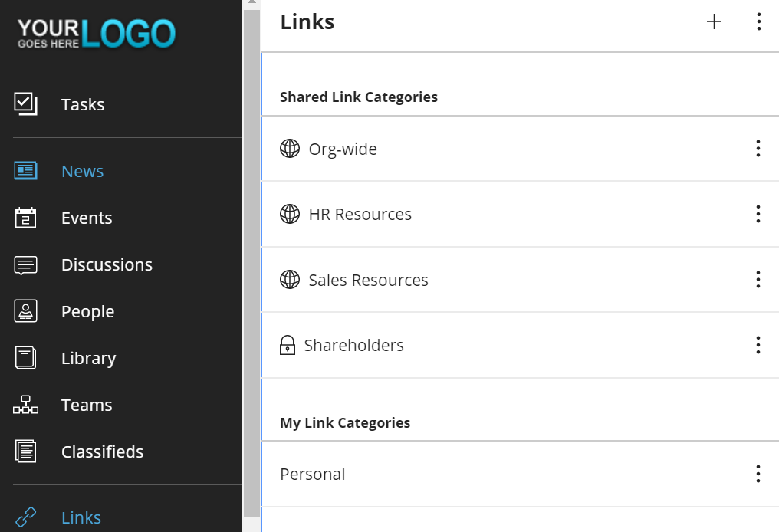Click the Tasks checkmark icon in sidebar
The image size is (779, 532).
click(25, 104)
